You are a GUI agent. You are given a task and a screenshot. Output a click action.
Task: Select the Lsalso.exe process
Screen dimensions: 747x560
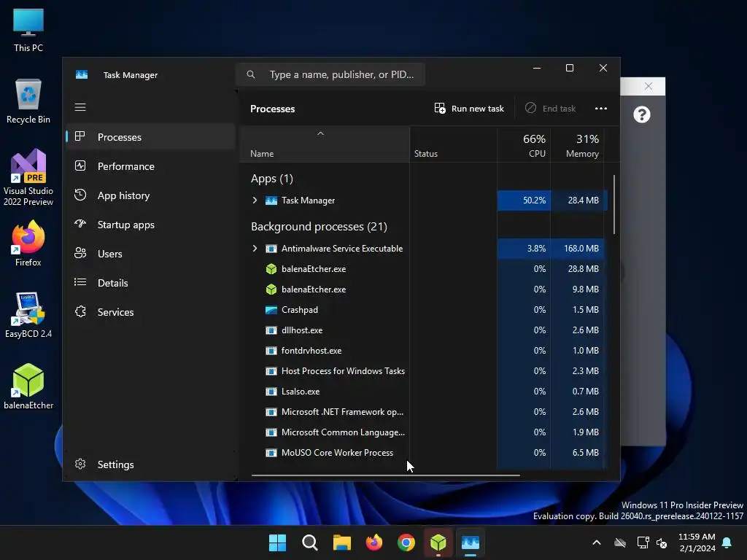(x=424, y=392)
